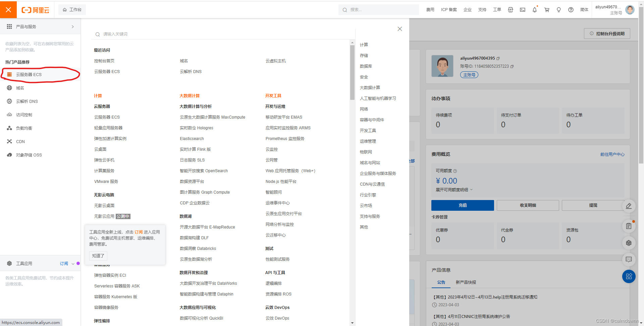Open 移动研发平台 EMAS
Screen dimensions: 644x326
(284, 117)
